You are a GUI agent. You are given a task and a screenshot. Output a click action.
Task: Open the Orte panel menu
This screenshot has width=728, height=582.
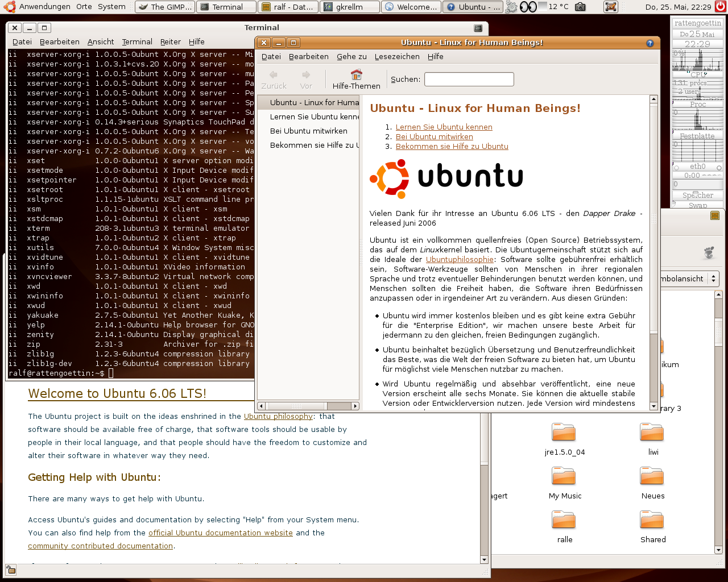84,7
